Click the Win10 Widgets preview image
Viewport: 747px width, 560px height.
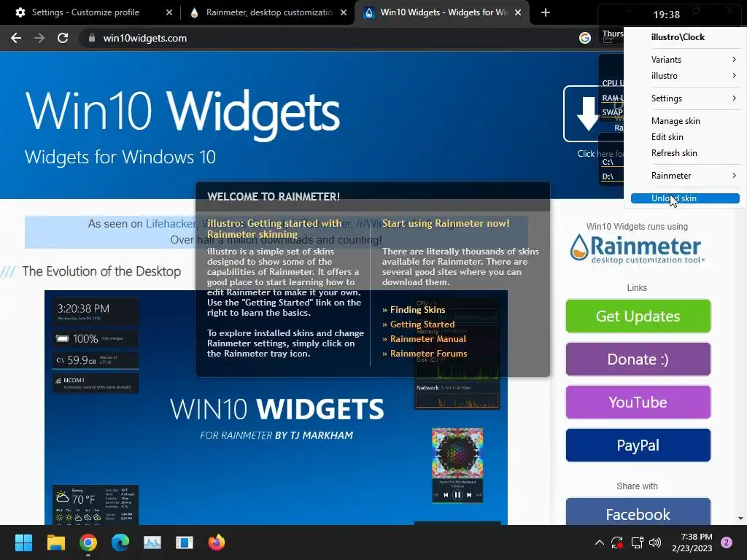click(276, 408)
